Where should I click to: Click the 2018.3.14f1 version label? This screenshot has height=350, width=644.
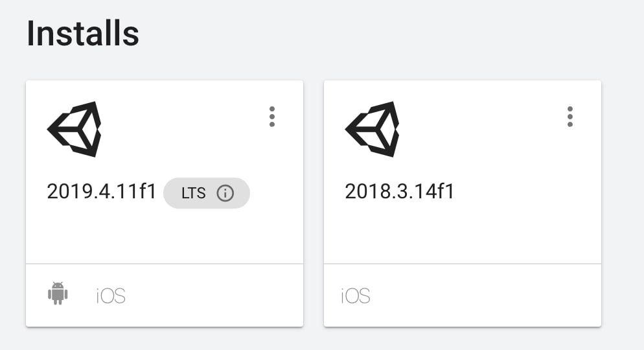pyautogui.click(x=400, y=192)
